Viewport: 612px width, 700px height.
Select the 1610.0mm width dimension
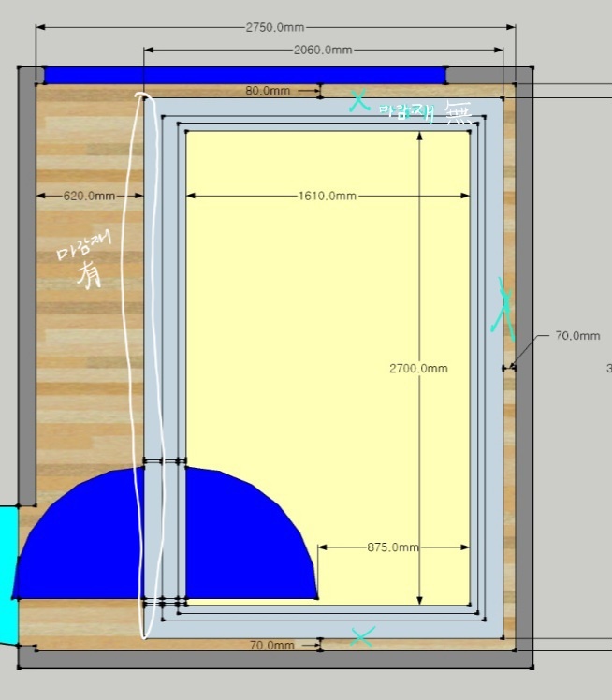pyautogui.click(x=328, y=196)
